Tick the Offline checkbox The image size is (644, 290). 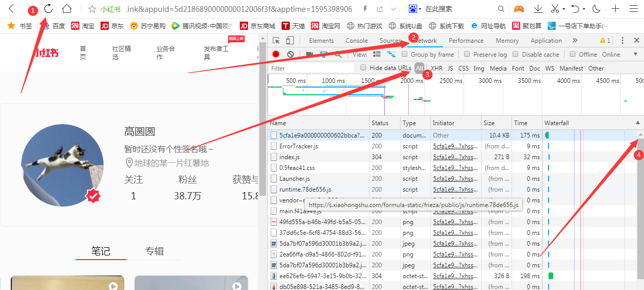[573, 54]
